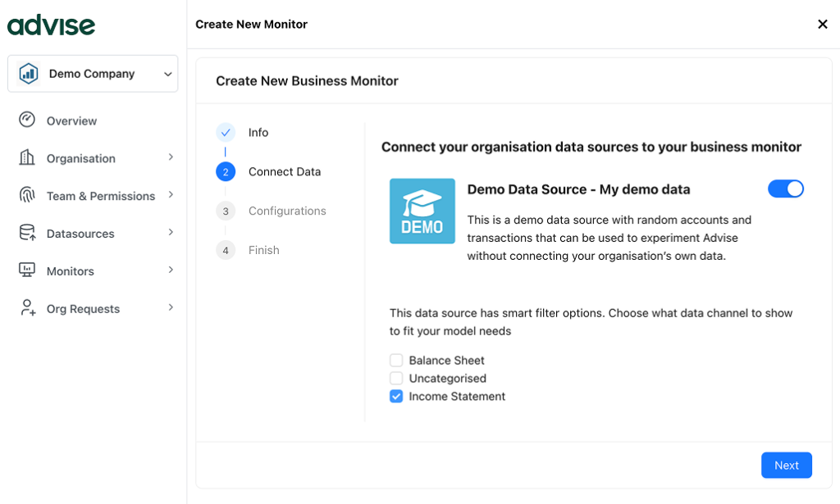
Task: Click the Advise logo
Action: (x=51, y=25)
